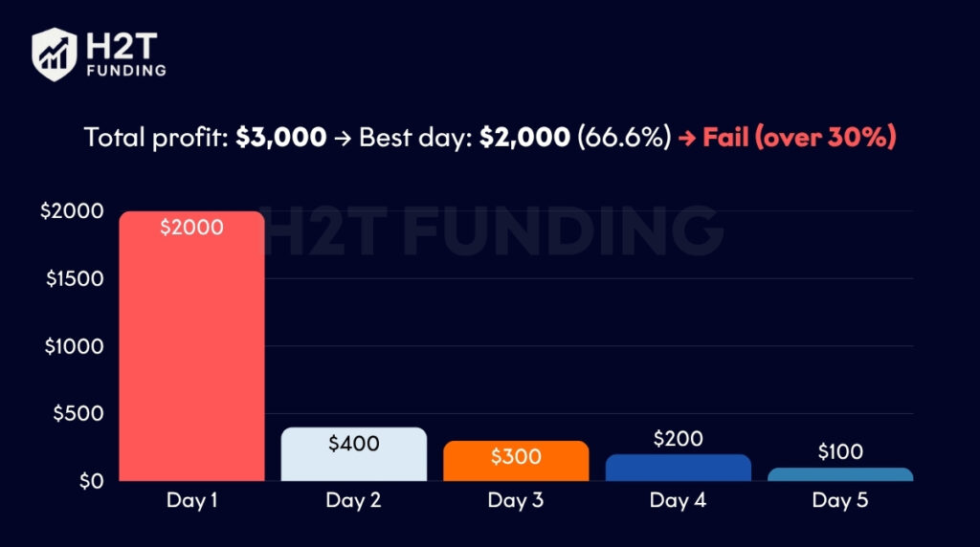Click the (66.6%) percentage text
The image size is (980, 547).
point(625,137)
